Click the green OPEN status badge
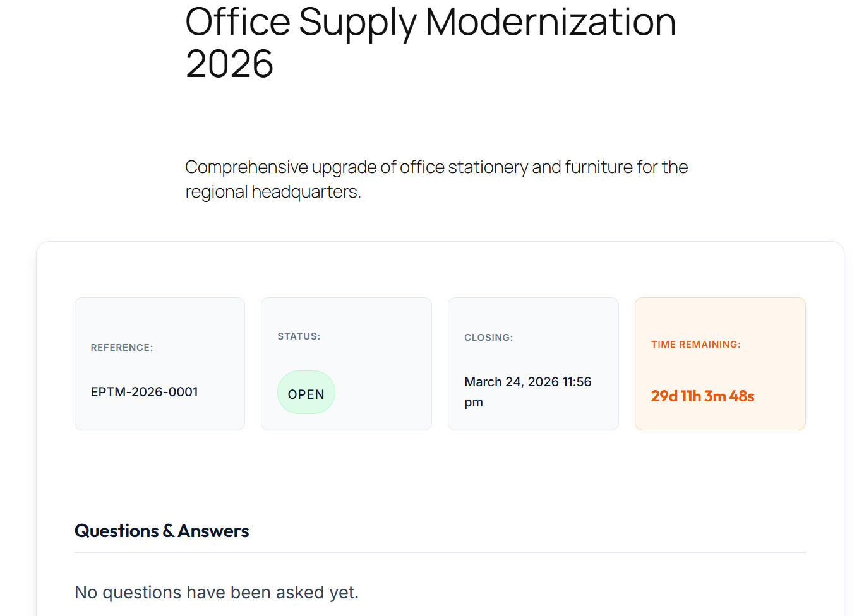 click(x=306, y=394)
